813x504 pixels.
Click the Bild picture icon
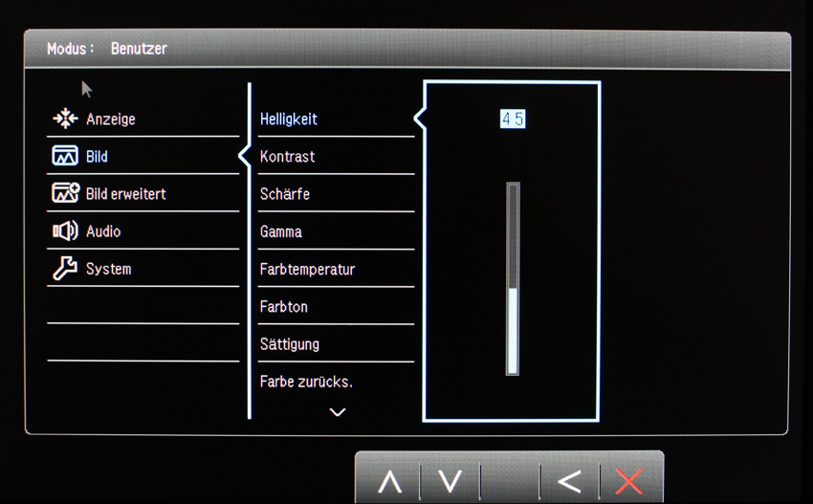65,156
